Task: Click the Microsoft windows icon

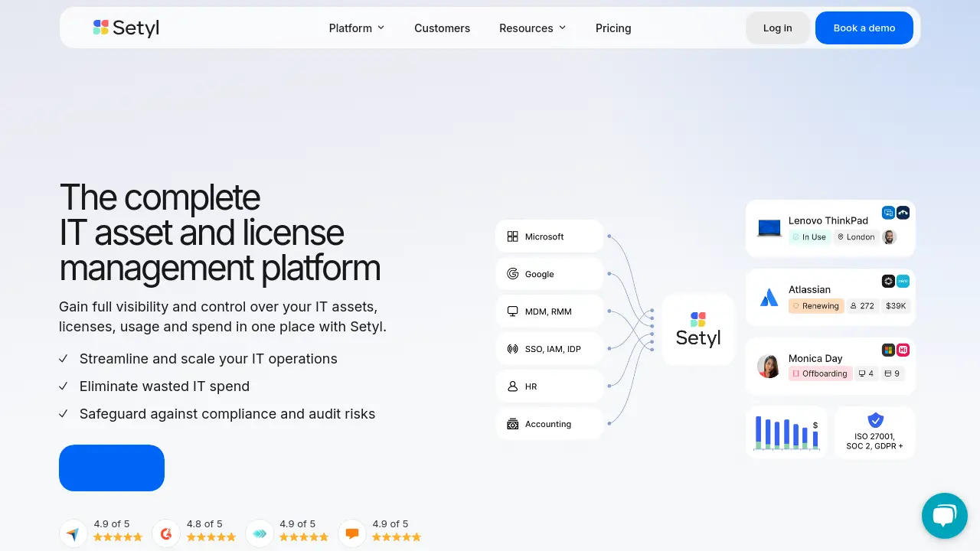Action: click(513, 236)
